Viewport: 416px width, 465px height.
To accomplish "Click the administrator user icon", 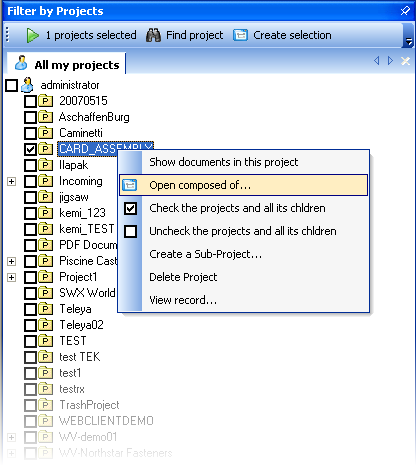I will click(27, 85).
